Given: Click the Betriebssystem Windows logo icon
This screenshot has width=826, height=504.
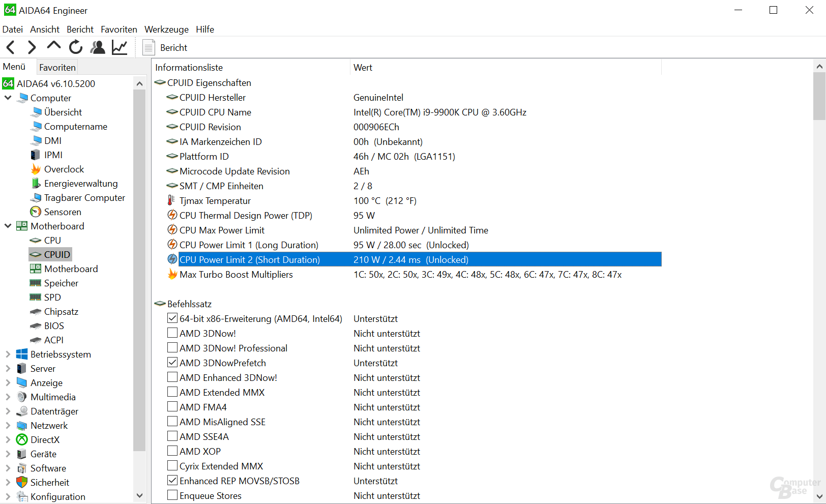Looking at the screenshot, I should 22,354.
